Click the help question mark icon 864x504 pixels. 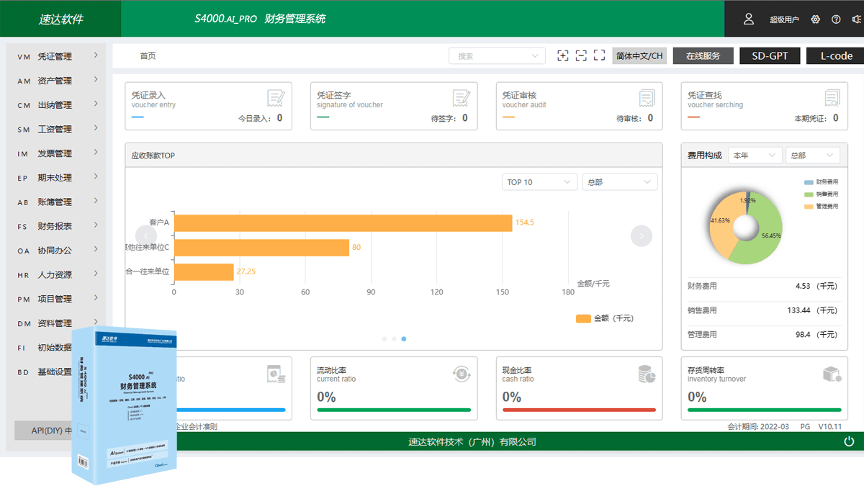coord(835,19)
